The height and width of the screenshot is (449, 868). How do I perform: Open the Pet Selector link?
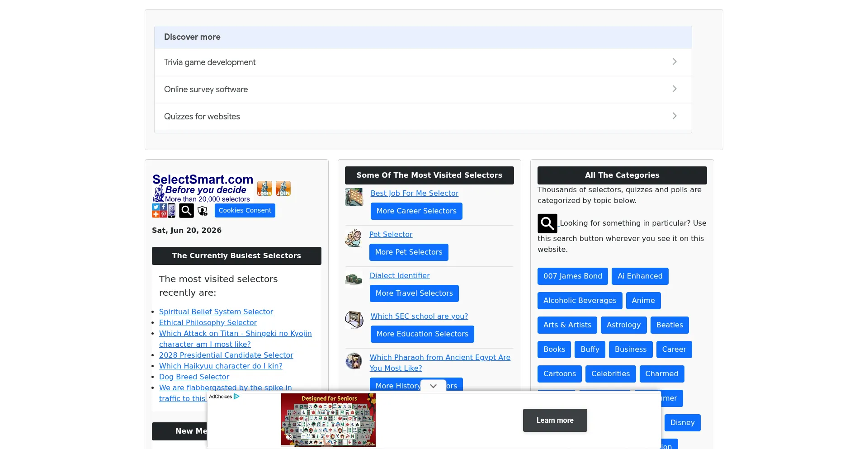pyautogui.click(x=391, y=235)
